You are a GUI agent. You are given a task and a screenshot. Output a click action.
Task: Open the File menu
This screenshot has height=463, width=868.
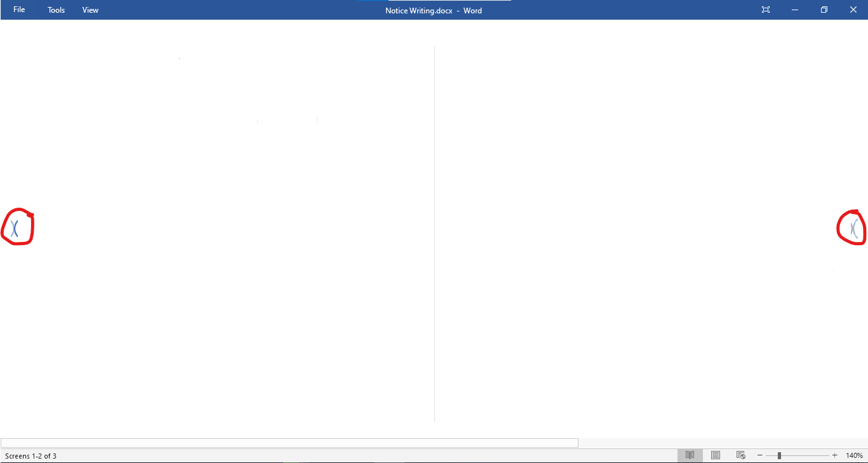pyautogui.click(x=19, y=10)
